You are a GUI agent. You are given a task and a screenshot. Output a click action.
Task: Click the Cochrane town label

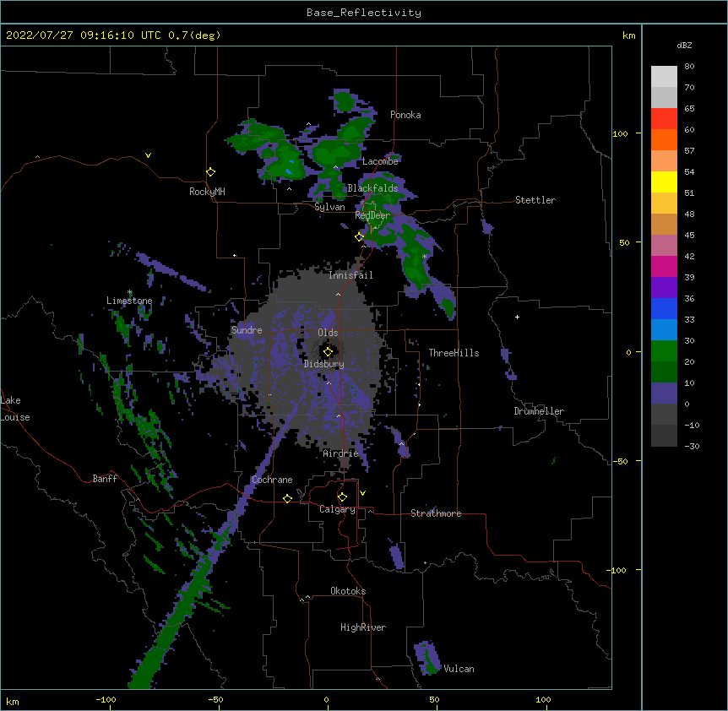(272, 480)
